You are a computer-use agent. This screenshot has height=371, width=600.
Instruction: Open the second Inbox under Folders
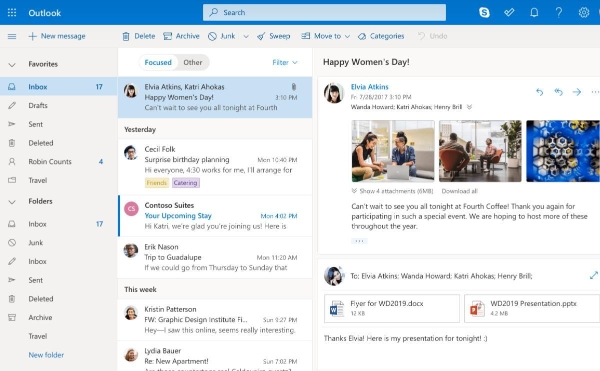59,262
